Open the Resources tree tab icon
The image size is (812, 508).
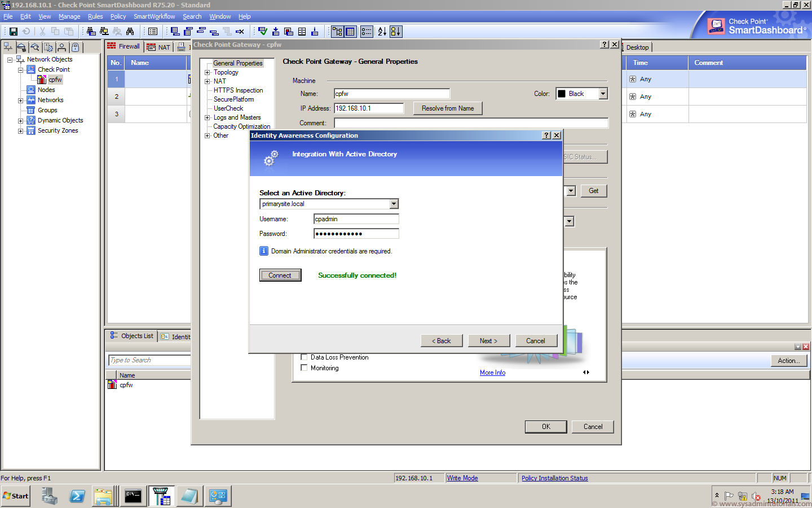[x=35, y=47]
